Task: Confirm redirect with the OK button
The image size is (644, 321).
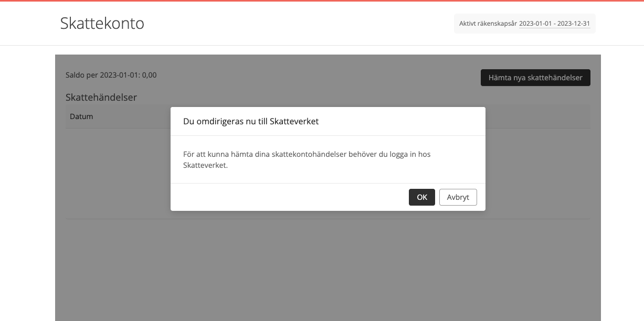Action: coord(422,197)
